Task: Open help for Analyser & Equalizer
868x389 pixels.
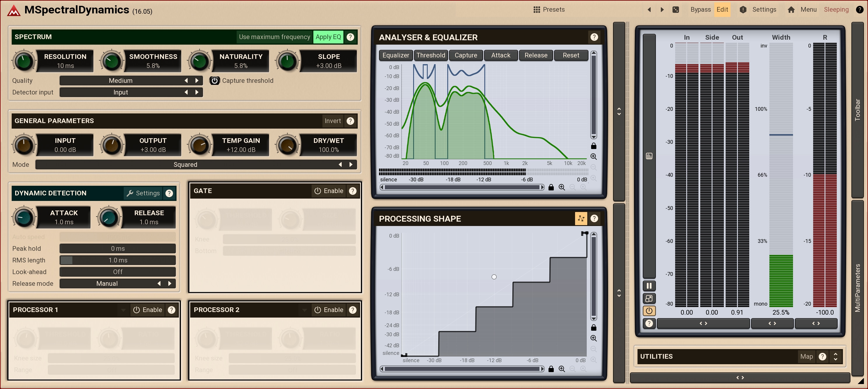Action: [x=594, y=37]
